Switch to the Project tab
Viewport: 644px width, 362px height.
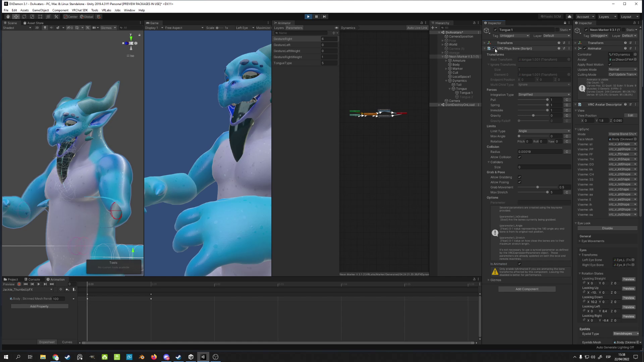pyautogui.click(x=11, y=280)
